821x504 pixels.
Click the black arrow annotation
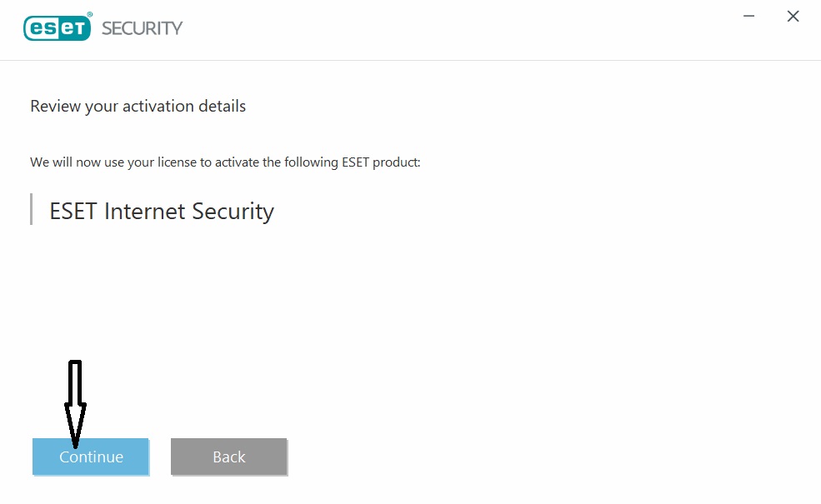(75, 392)
